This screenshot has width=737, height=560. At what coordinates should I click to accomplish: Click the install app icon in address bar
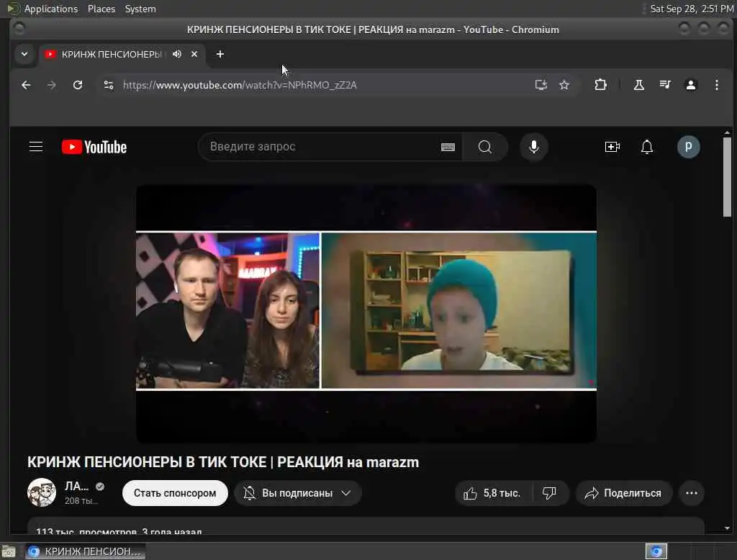pyautogui.click(x=541, y=85)
